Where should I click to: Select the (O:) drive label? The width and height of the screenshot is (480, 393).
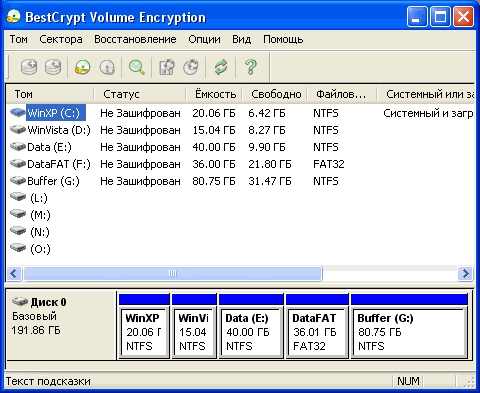tap(40, 249)
